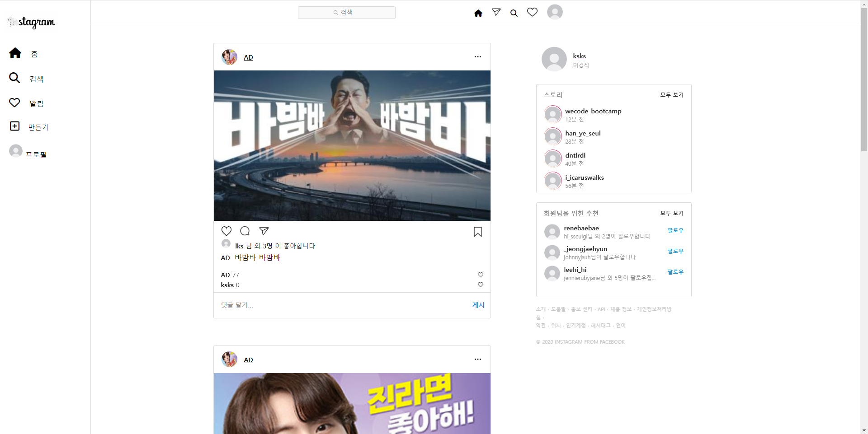Share the post via the paper plane icon
This screenshot has height=434, width=868.
264,231
